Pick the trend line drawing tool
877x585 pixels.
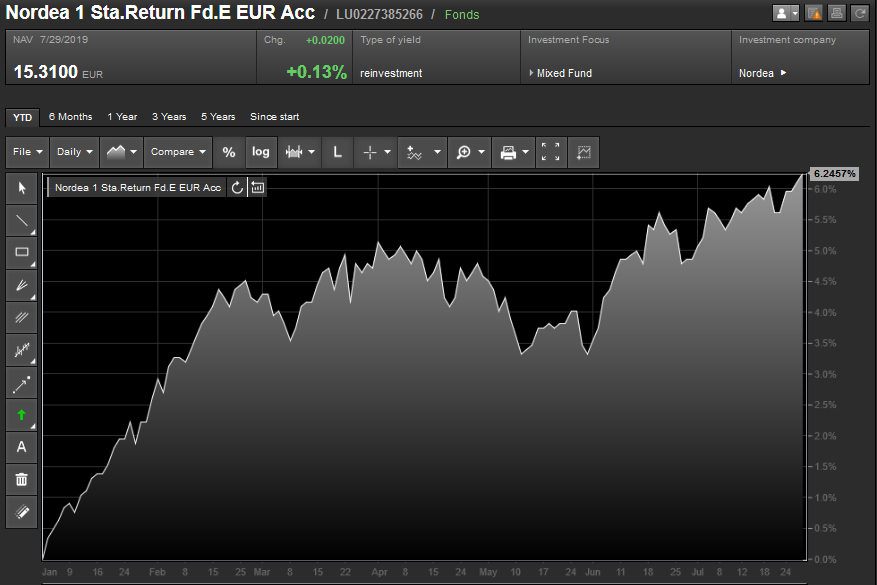22,220
